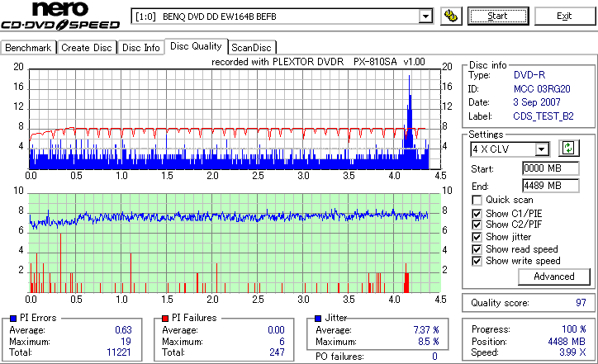
Task: Click the Nero CD-DVD Speed logo
Action: pyautogui.click(x=60, y=16)
